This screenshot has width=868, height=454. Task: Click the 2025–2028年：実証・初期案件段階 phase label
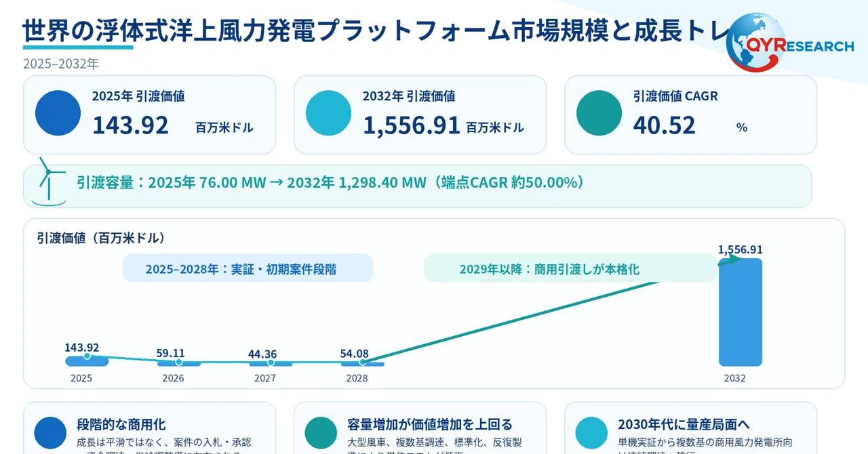(241, 269)
